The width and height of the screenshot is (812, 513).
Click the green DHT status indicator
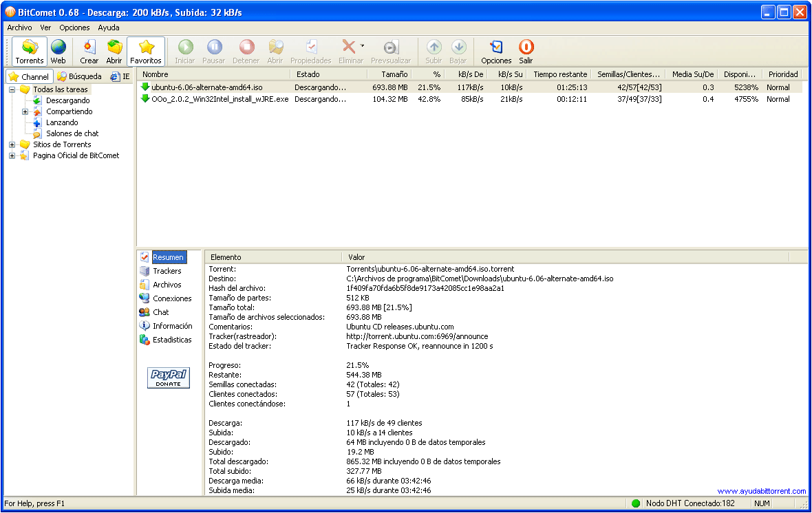tap(636, 503)
